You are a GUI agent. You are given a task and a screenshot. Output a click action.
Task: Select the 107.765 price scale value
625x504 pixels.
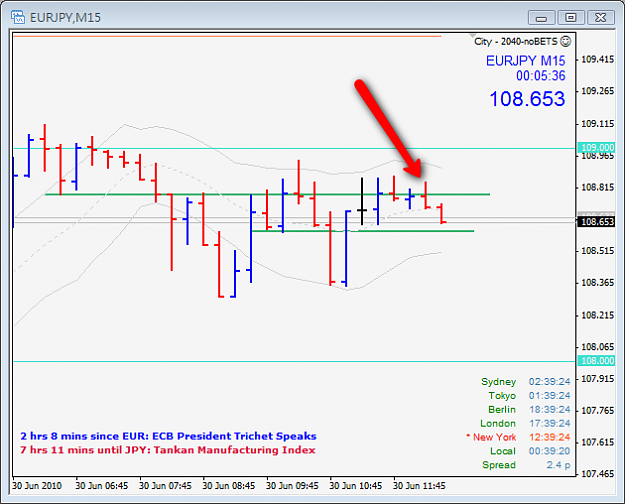pyautogui.click(x=597, y=410)
